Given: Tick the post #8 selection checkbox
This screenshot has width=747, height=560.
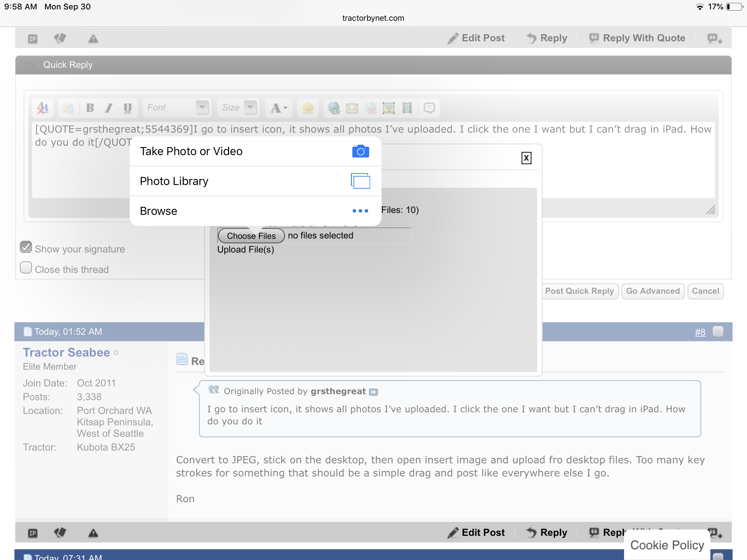Looking at the screenshot, I should 718,331.
